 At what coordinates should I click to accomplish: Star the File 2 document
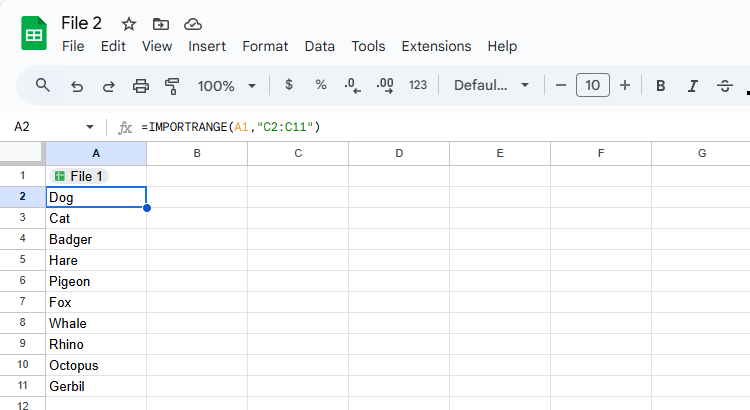[128, 24]
